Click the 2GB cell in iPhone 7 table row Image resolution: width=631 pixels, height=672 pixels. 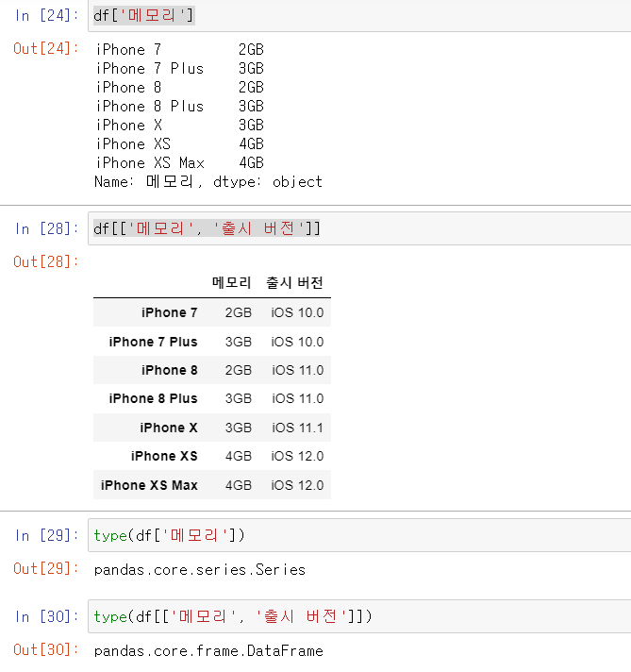point(239,312)
